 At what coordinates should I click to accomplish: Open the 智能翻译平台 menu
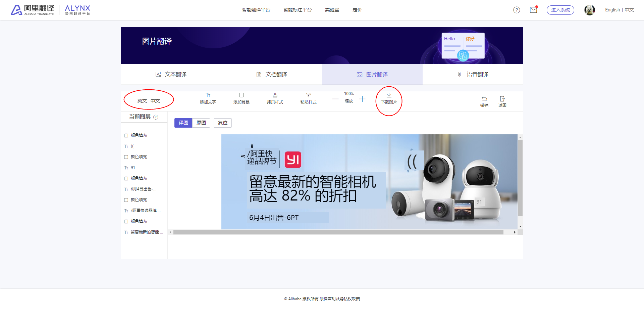point(256,10)
